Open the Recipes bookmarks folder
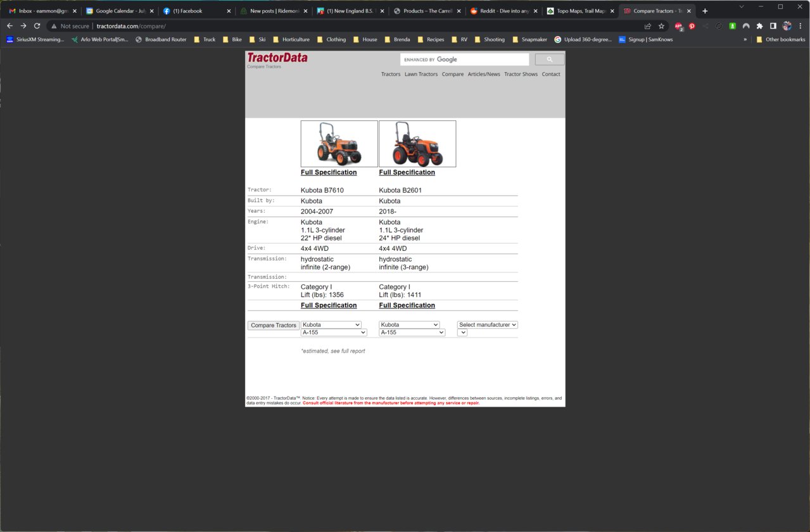This screenshot has width=810, height=532. [x=431, y=39]
